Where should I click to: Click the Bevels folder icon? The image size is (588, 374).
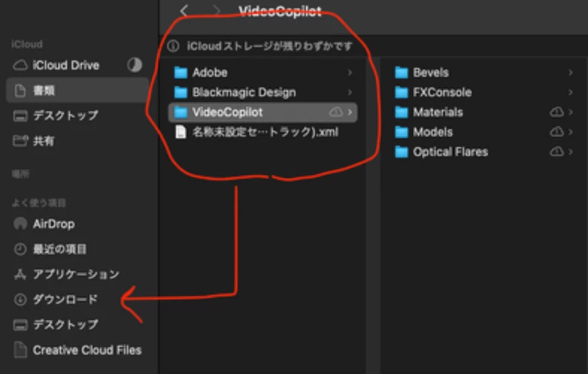click(x=401, y=72)
